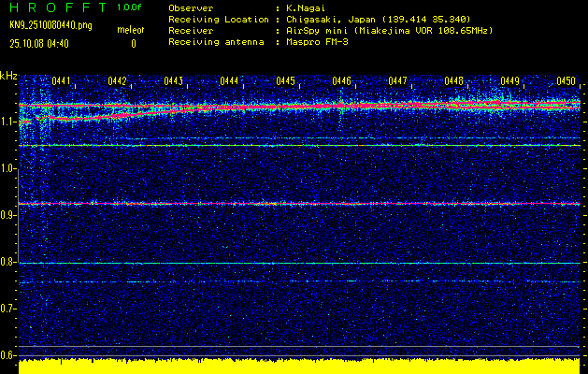Click the 0441 time marker

pos(62,81)
